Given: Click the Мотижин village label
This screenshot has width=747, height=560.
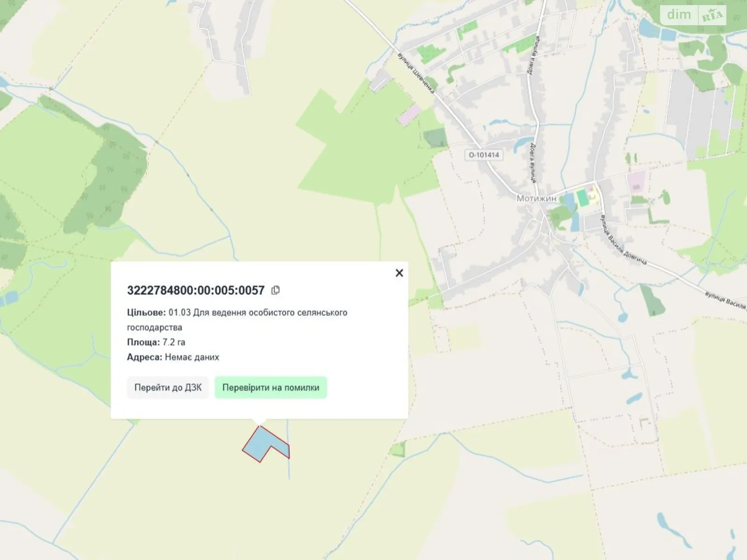Looking at the screenshot, I should click(536, 198).
